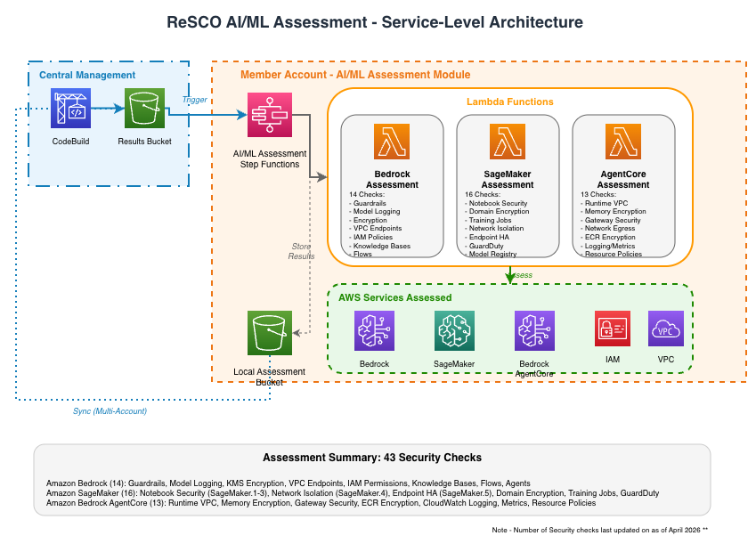Click the AgentCore Assessment title

623,179
